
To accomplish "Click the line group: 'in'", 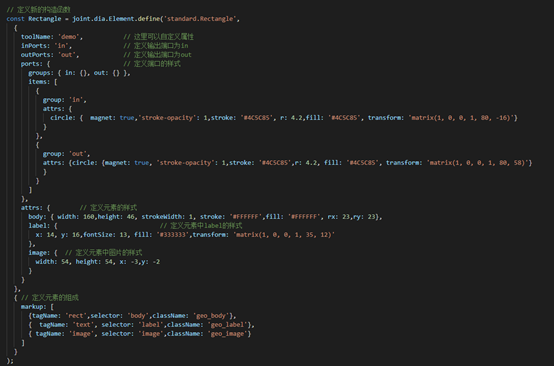I will (x=65, y=100).
